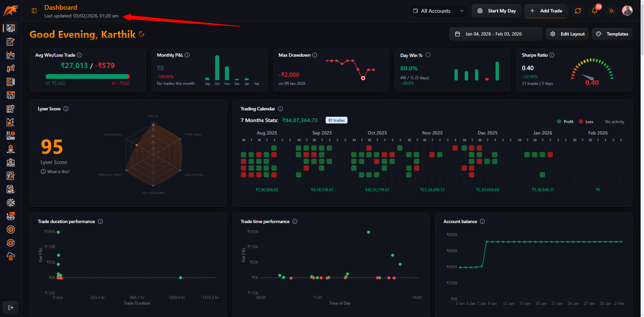Viewport: 644px width, 317px height.
Task: Toggle the No activity legend option
Action: point(614,121)
